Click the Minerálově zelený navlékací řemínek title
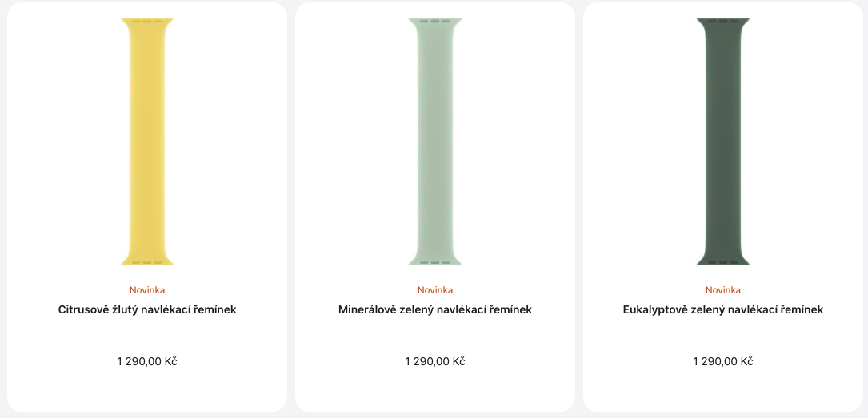Screen dimensions: 868x418 [435, 309]
